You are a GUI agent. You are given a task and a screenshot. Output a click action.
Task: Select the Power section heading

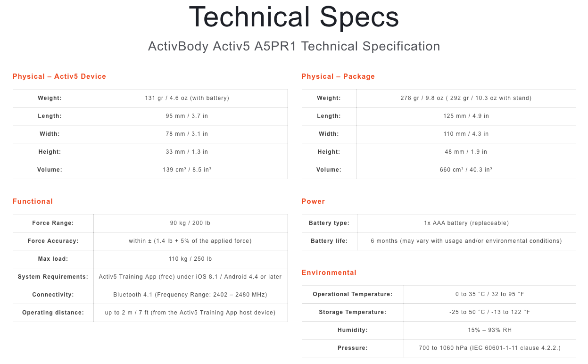[313, 201]
